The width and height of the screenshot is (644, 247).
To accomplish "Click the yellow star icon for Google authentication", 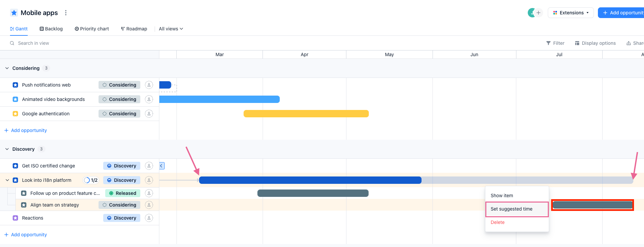I will (x=15, y=114).
